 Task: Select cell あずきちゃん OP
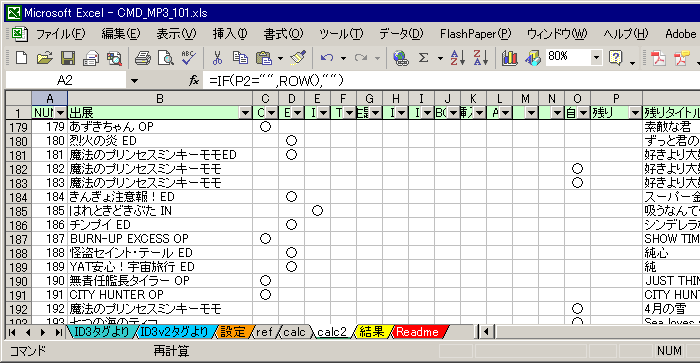coord(160,127)
